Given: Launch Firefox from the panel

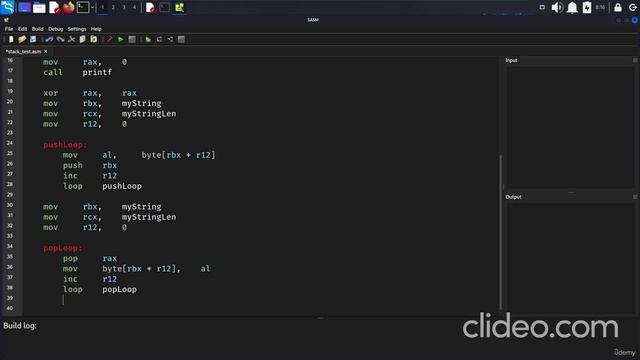Looking at the screenshot, I should (69, 7).
